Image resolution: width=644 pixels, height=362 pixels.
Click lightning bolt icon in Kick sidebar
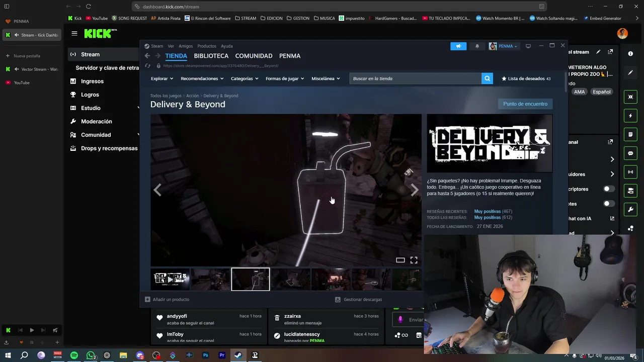click(x=630, y=116)
